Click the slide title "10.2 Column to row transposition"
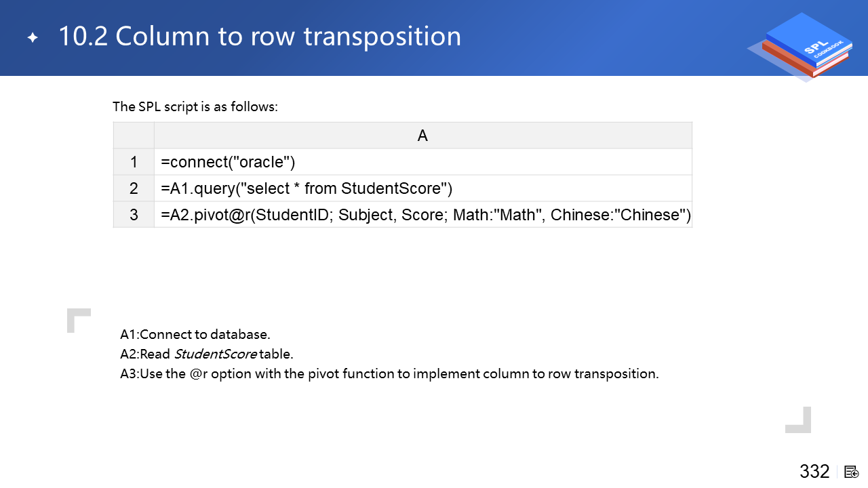868x488 pixels. [x=260, y=37]
